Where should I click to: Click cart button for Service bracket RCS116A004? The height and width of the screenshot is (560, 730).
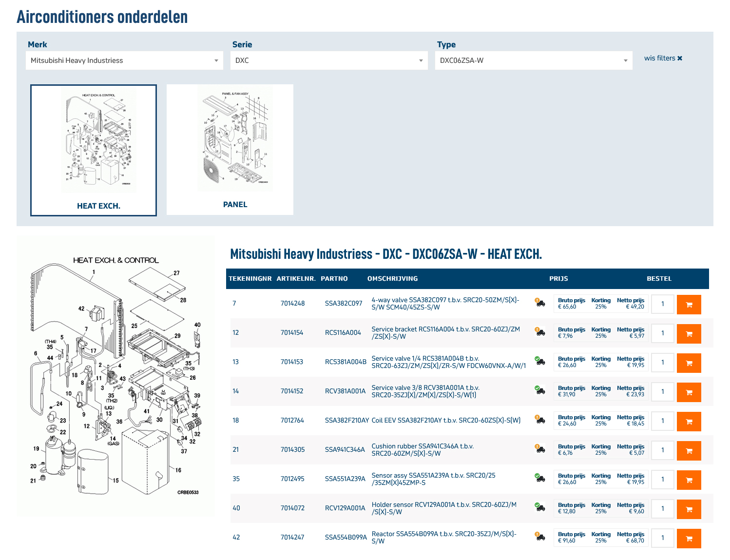(x=689, y=334)
